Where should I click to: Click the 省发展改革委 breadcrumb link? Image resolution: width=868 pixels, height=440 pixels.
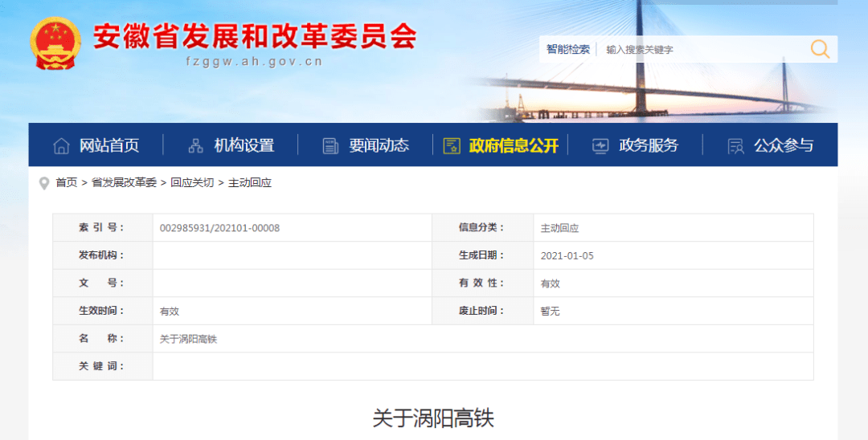124,183
